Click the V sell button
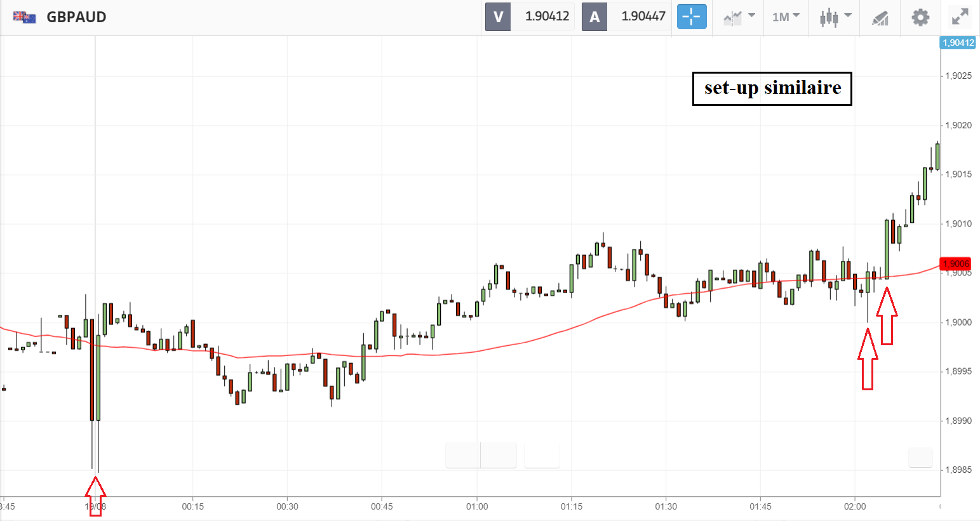This screenshot has width=980, height=521. pos(498,17)
